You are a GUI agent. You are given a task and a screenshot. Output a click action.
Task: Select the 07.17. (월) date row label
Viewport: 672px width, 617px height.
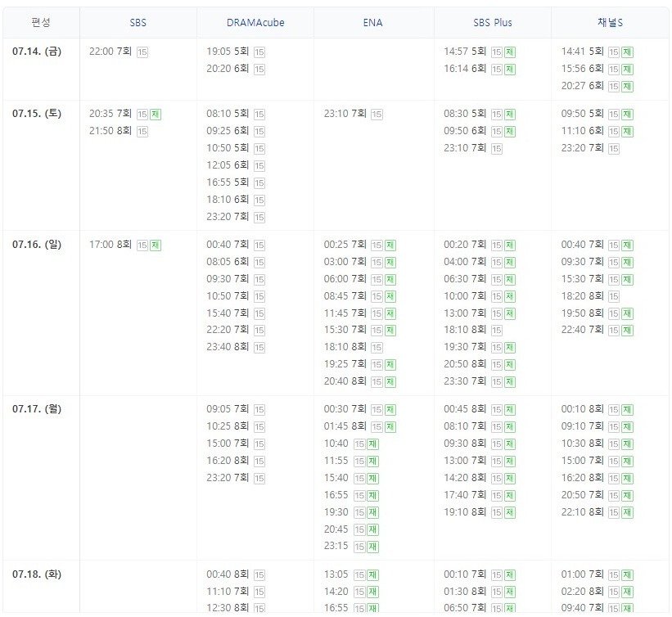(37, 409)
